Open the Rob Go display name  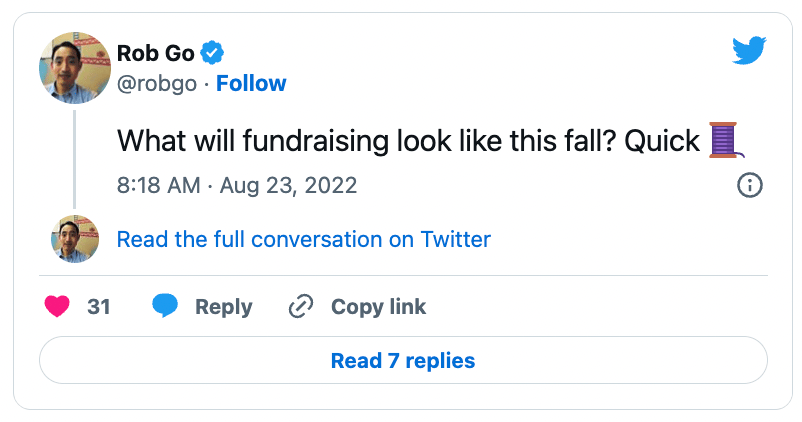(155, 51)
